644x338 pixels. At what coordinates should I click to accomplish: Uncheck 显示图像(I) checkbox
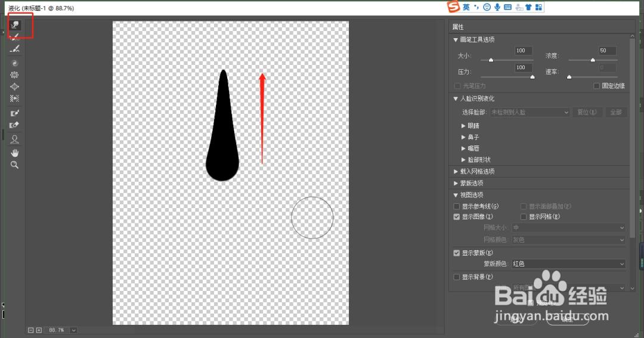coord(457,216)
